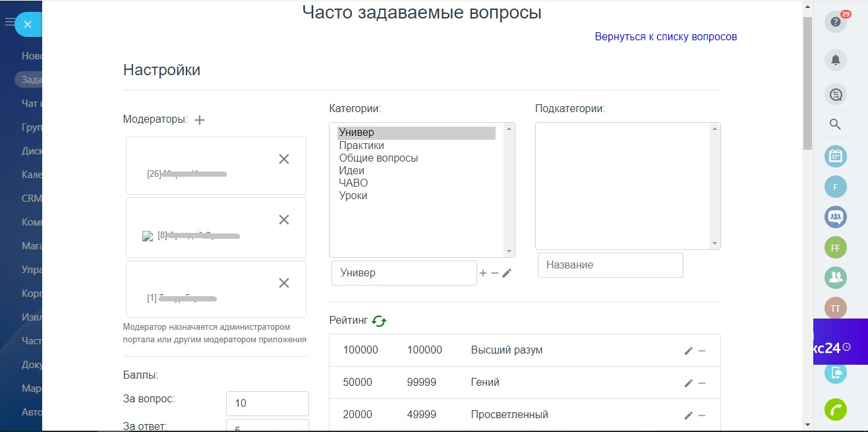The height and width of the screenshot is (432, 868).
Task: Edit the 'Высший разум' rating row
Action: click(x=689, y=351)
